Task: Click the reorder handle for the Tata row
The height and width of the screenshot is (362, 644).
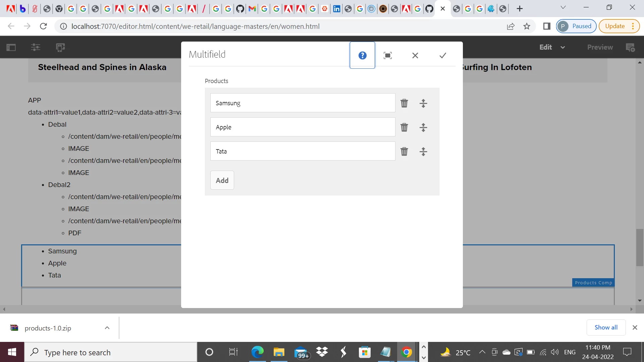Action: coord(423,152)
